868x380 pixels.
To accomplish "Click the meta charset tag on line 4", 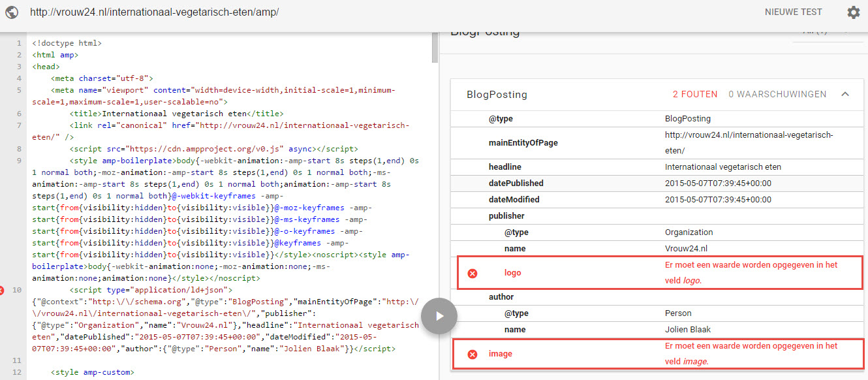I will 102,78.
